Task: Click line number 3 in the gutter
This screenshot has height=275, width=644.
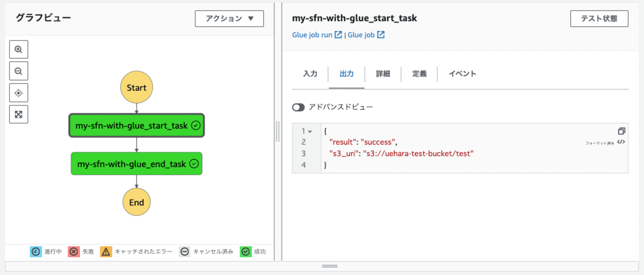Action: [303, 154]
